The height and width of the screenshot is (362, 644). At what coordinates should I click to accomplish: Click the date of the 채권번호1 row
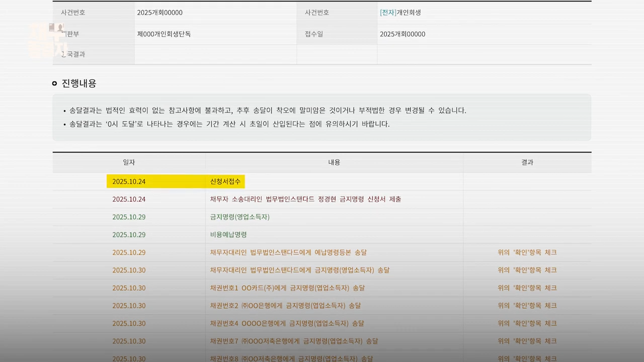[x=129, y=288]
